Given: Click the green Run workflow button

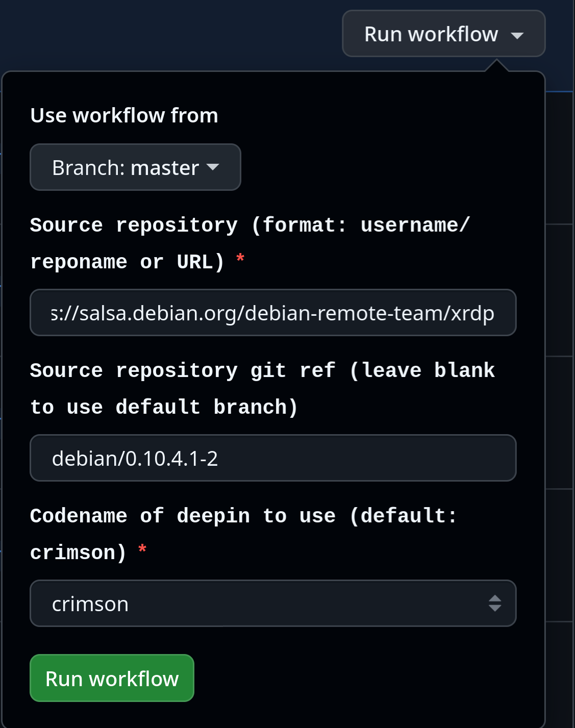Looking at the screenshot, I should (112, 679).
